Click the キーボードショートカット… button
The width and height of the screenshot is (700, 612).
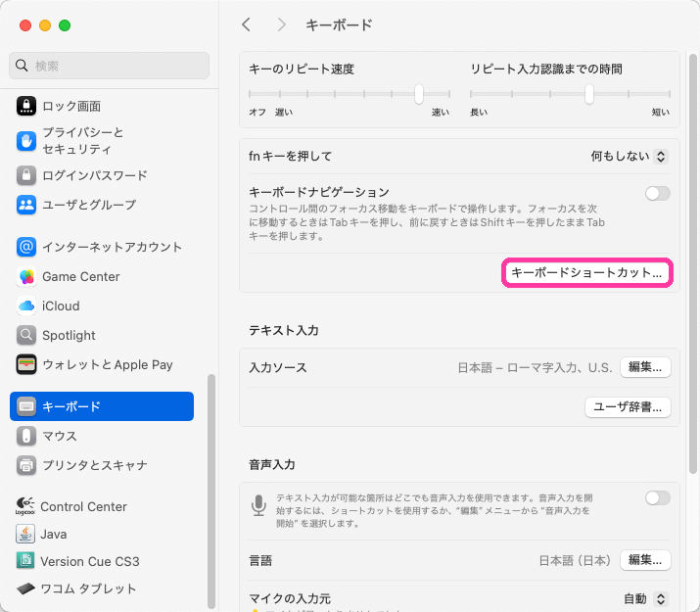tap(587, 273)
